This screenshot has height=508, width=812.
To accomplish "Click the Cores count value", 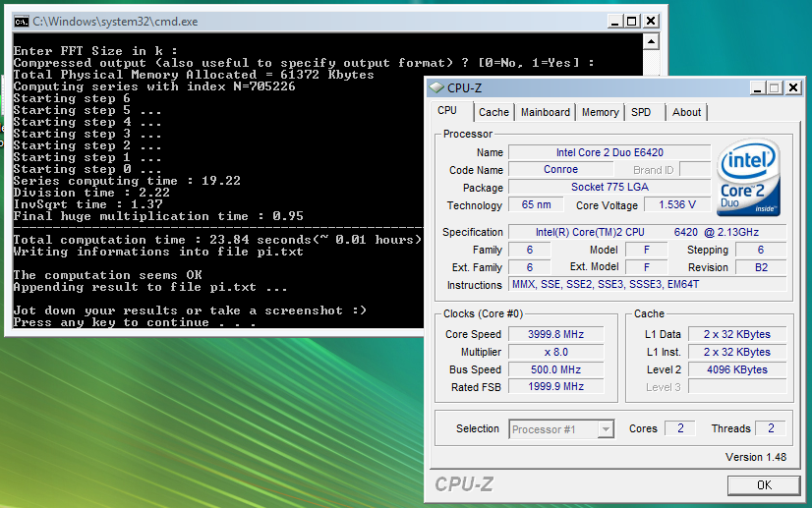I will point(680,428).
